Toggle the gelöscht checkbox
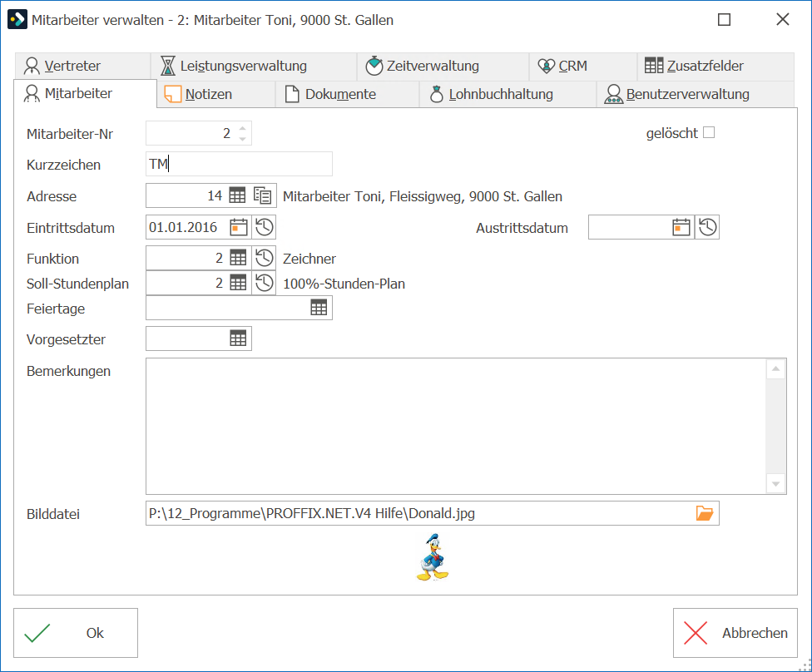Image resolution: width=812 pixels, height=672 pixels. point(709,132)
